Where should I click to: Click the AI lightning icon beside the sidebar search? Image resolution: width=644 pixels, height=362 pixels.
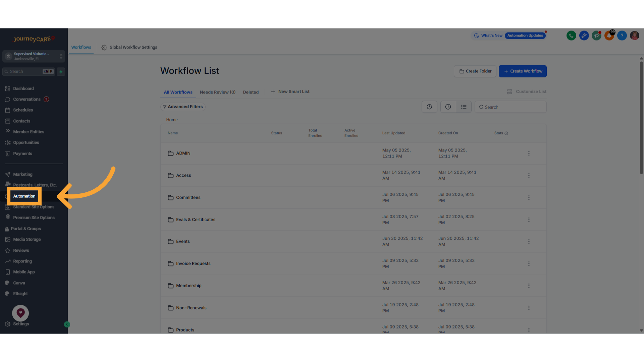click(61, 71)
